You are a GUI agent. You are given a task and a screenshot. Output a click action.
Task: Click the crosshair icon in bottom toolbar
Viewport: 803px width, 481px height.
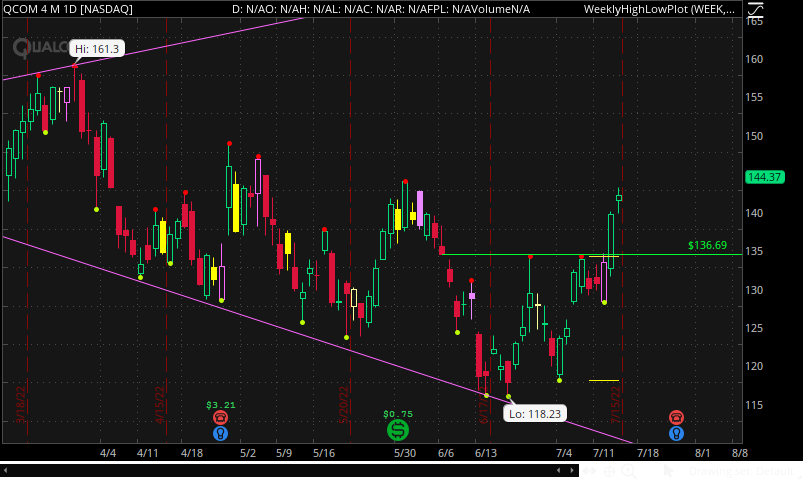point(609,471)
